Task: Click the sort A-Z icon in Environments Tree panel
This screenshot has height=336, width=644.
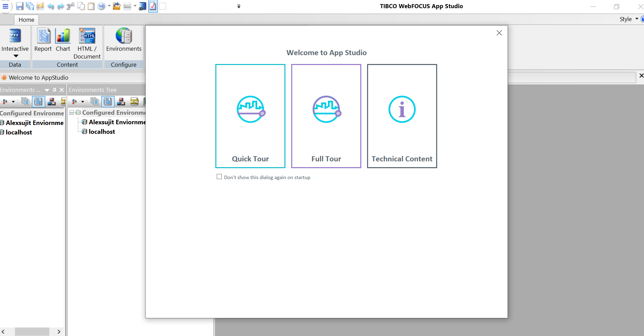Action: point(75,101)
